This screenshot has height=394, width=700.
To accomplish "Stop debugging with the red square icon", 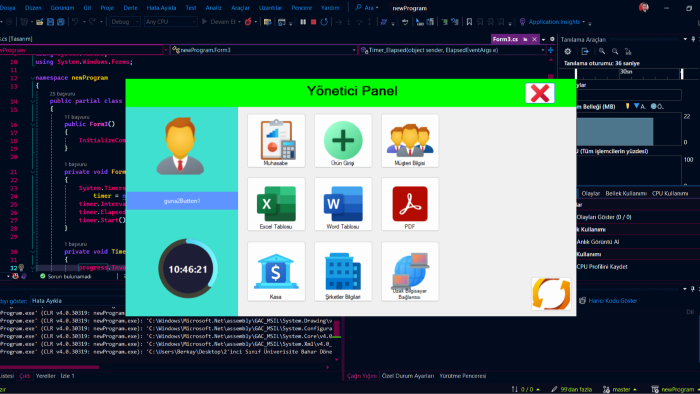I will (313, 21).
